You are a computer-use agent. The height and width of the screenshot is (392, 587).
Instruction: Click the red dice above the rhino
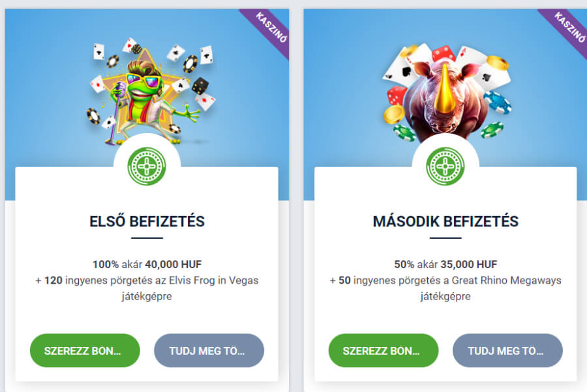pos(444,54)
